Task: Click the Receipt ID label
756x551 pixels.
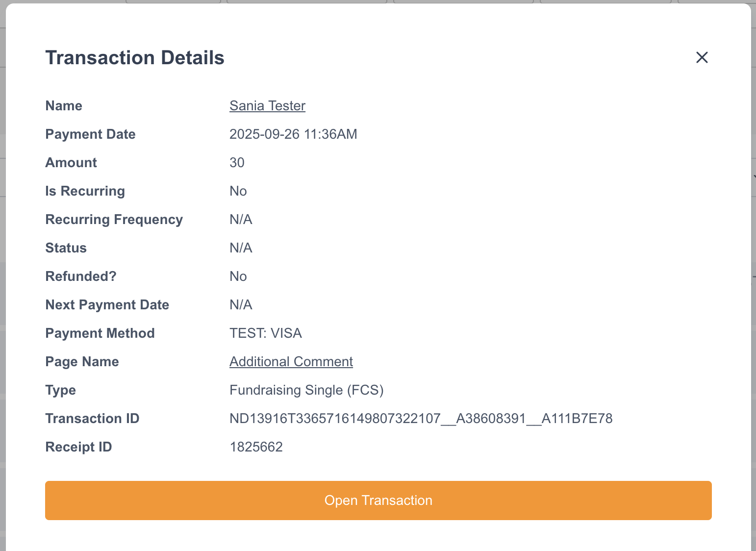Action: (x=78, y=447)
